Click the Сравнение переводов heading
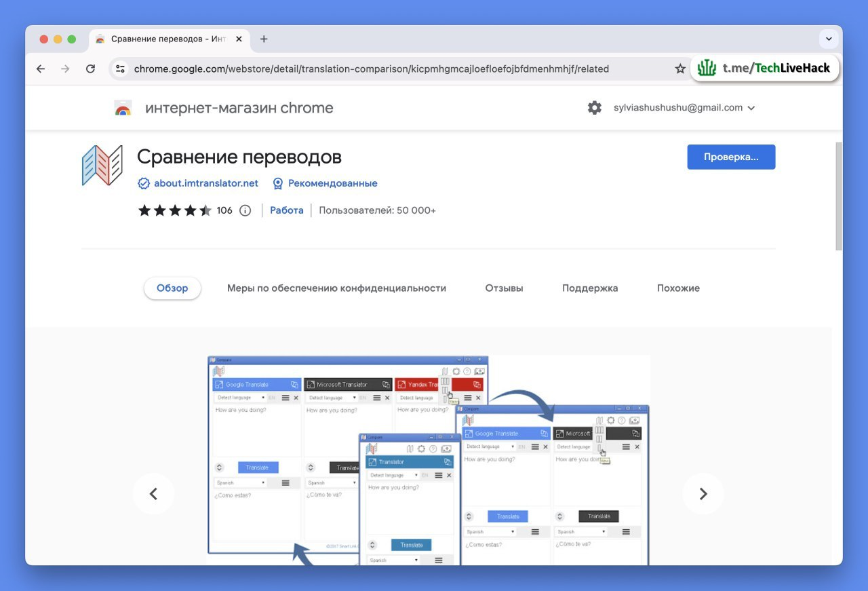Screen dimensions: 868x591 coord(239,157)
